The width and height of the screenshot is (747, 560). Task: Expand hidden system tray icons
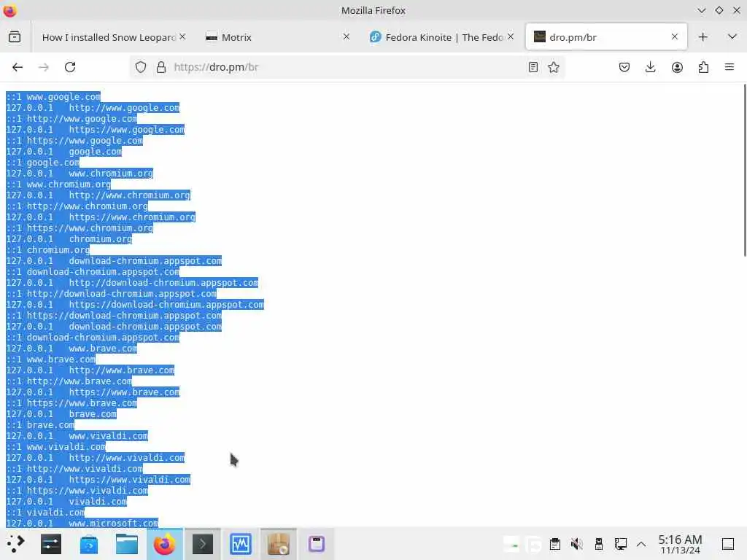pyautogui.click(x=641, y=544)
